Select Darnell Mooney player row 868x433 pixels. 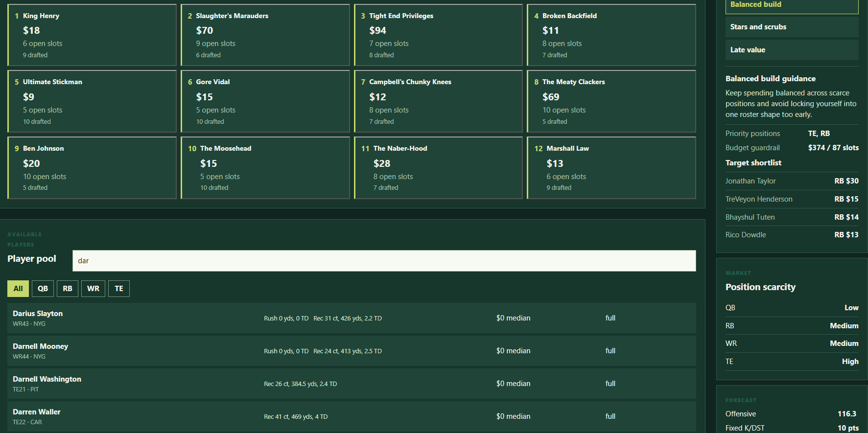352,351
